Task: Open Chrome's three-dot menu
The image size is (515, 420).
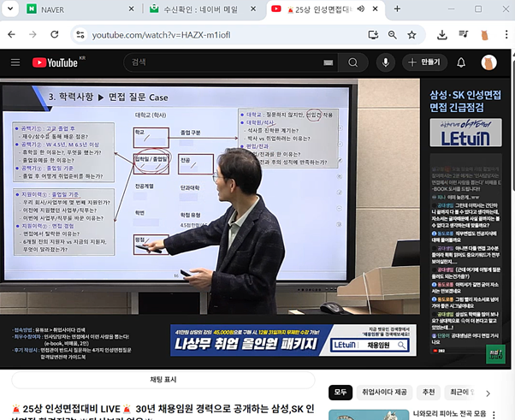Action: point(505,35)
